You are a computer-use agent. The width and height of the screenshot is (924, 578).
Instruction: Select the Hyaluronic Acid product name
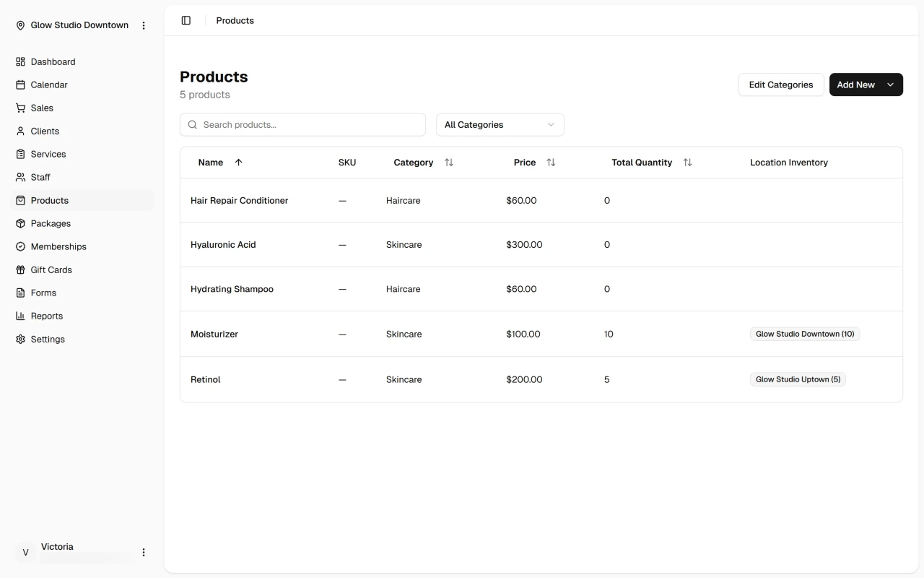coord(223,245)
